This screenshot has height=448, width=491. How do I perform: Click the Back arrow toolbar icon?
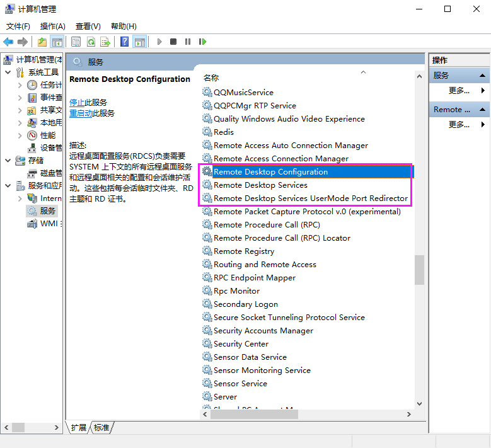click(x=8, y=42)
